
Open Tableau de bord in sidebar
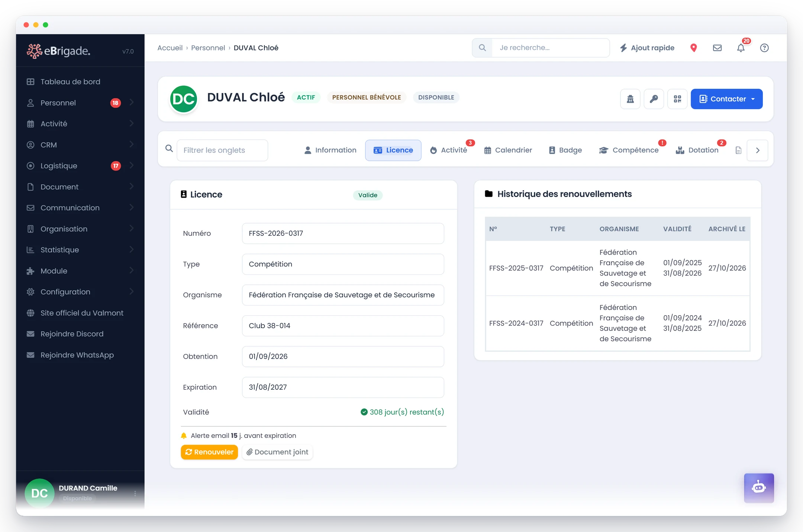tap(80, 82)
